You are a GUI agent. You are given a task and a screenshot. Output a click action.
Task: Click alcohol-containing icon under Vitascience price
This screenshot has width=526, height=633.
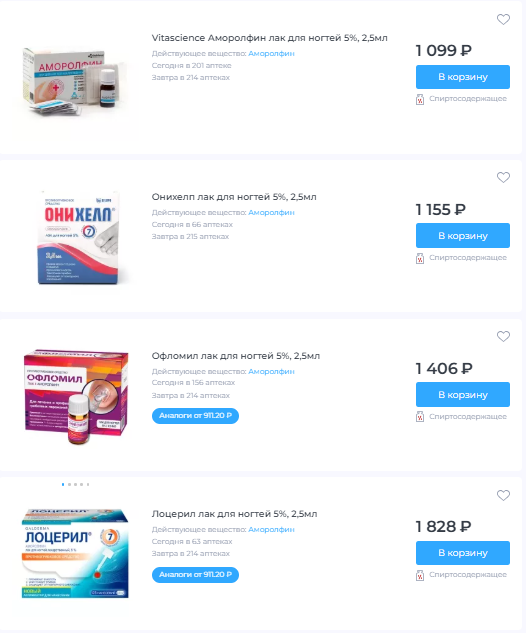pyautogui.click(x=420, y=99)
